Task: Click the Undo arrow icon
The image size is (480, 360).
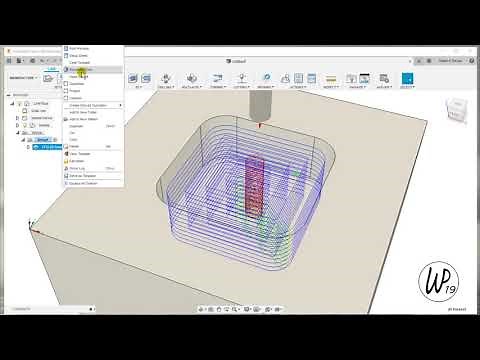Action: 42,60
